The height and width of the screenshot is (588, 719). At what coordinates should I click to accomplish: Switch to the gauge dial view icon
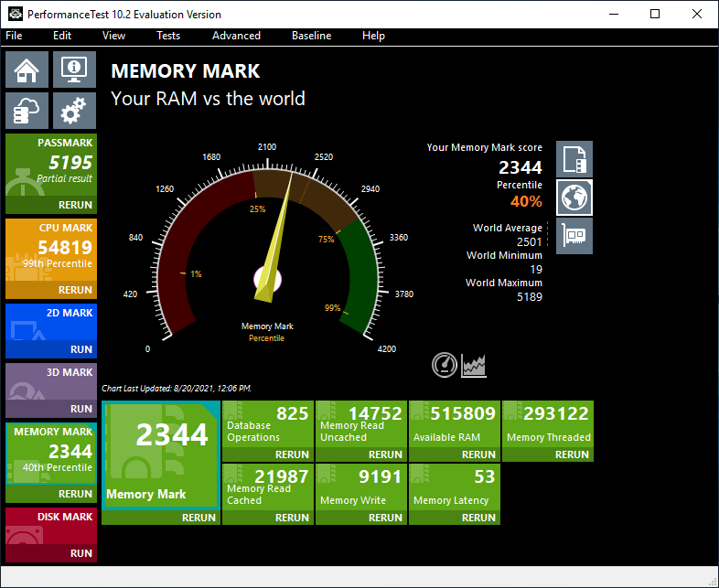(x=445, y=365)
